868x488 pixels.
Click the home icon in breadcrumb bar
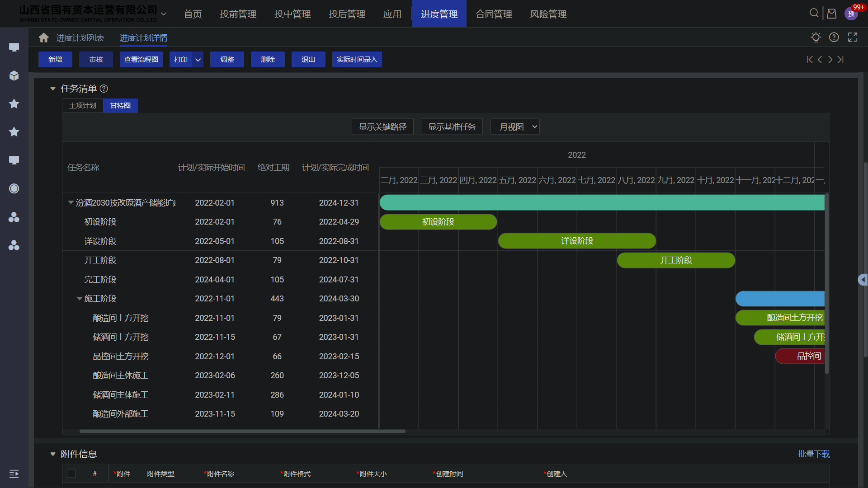pyautogui.click(x=43, y=38)
